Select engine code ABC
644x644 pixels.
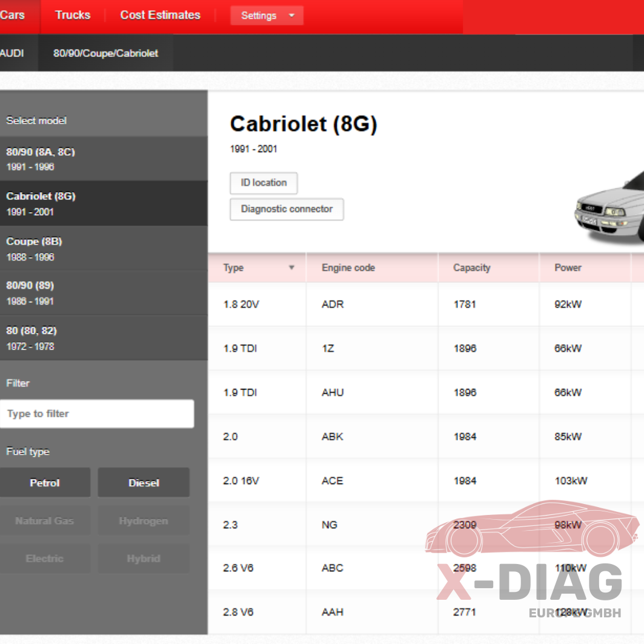point(332,568)
